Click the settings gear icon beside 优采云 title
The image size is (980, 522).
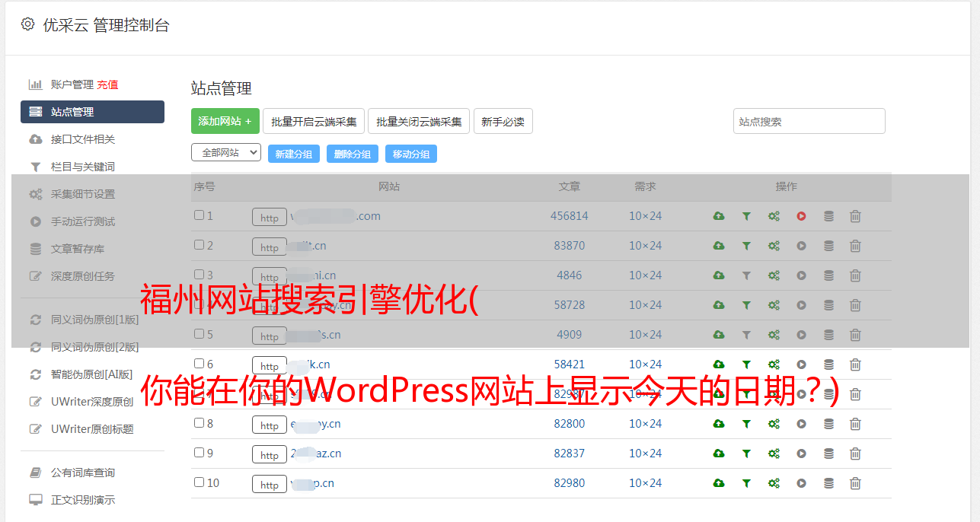click(28, 24)
